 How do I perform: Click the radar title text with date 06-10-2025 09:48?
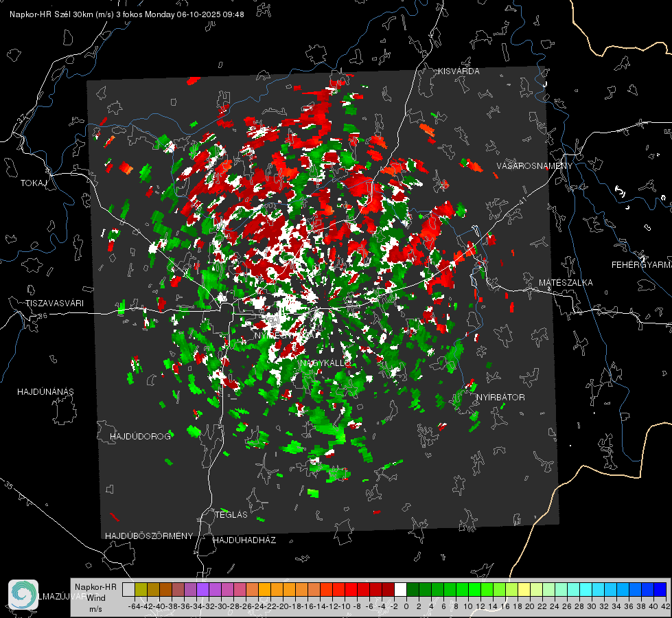[127, 14]
